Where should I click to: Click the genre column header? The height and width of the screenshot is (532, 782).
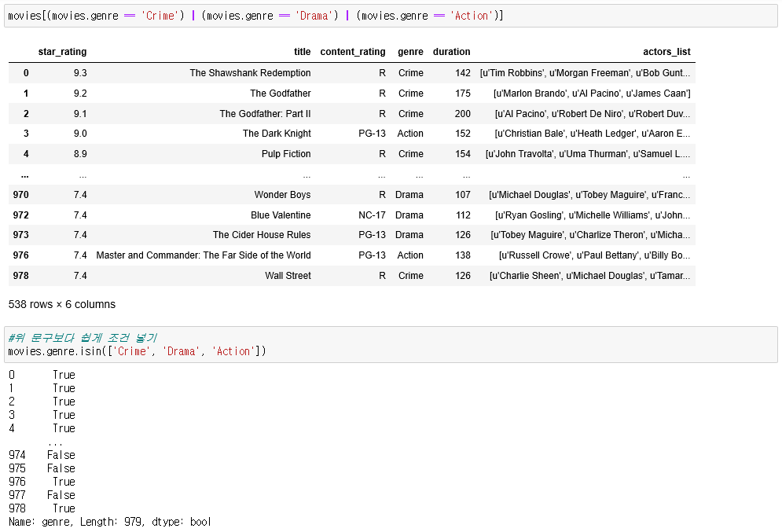coord(410,52)
